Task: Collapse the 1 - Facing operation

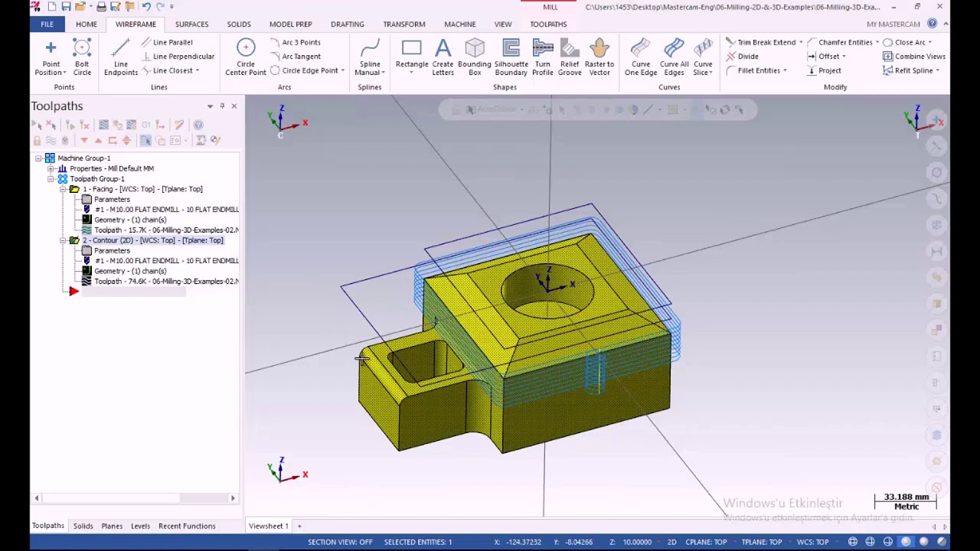Action: pos(63,189)
